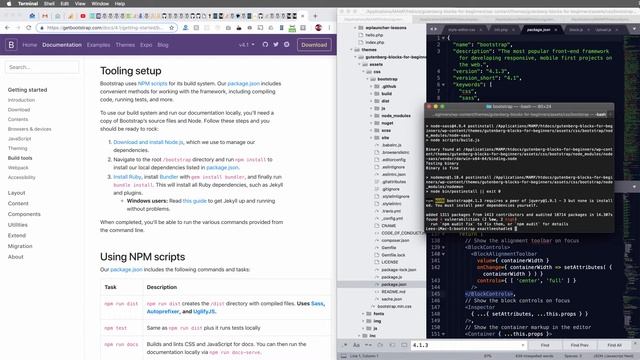This screenshot has height=360, width=640.
Task: Open the 'NPM scripts' link
Action: [x=152, y=83]
